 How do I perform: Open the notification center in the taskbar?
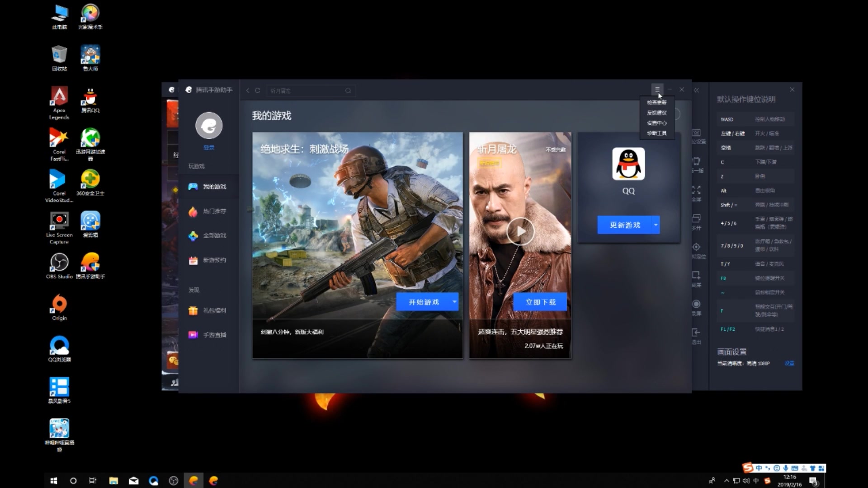(x=813, y=481)
